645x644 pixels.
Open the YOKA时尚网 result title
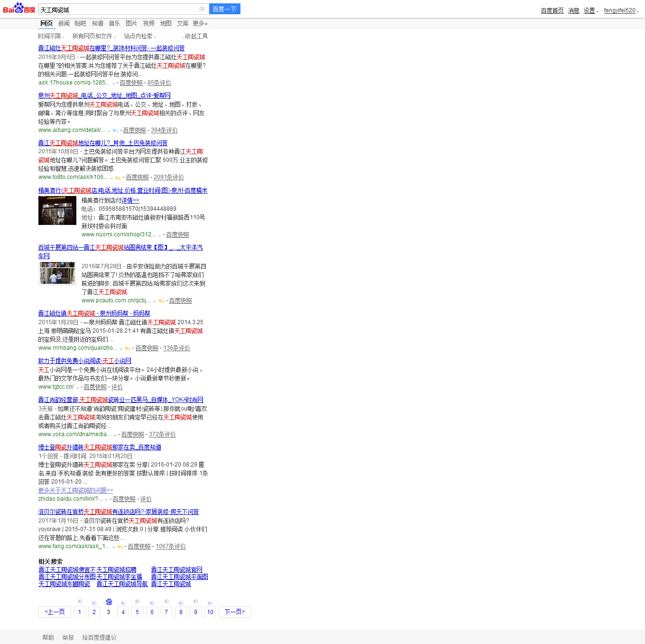(121, 400)
